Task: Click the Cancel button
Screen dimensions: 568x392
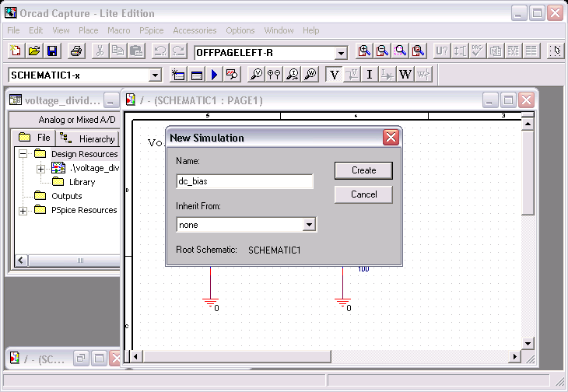Action: tap(363, 194)
